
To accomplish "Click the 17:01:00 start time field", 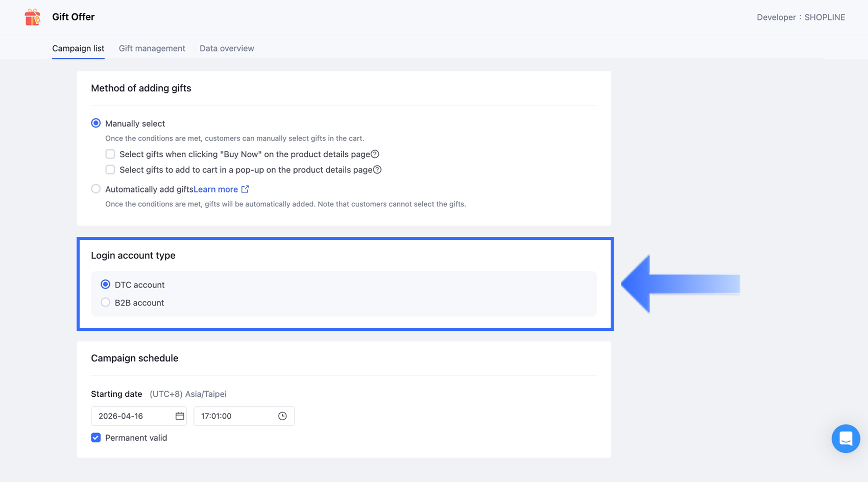I will pos(235,416).
